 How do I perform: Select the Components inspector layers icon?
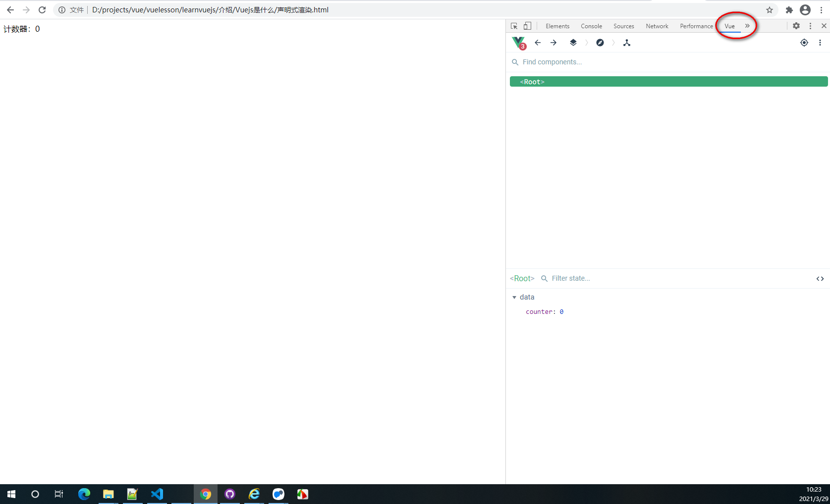pyautogui.click(x=573, y=43)
